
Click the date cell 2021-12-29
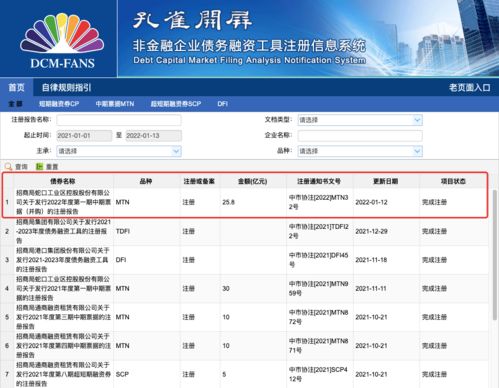371,231
